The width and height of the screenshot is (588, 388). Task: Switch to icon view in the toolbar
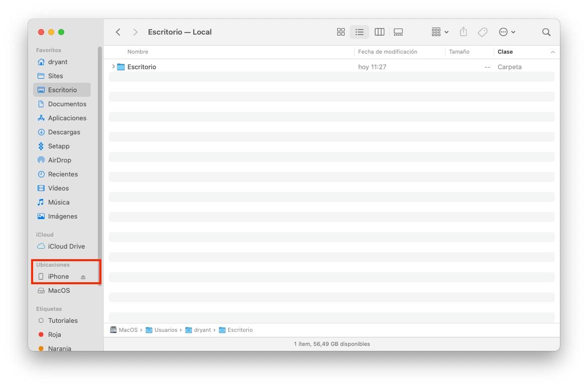(x=341, y=32)
